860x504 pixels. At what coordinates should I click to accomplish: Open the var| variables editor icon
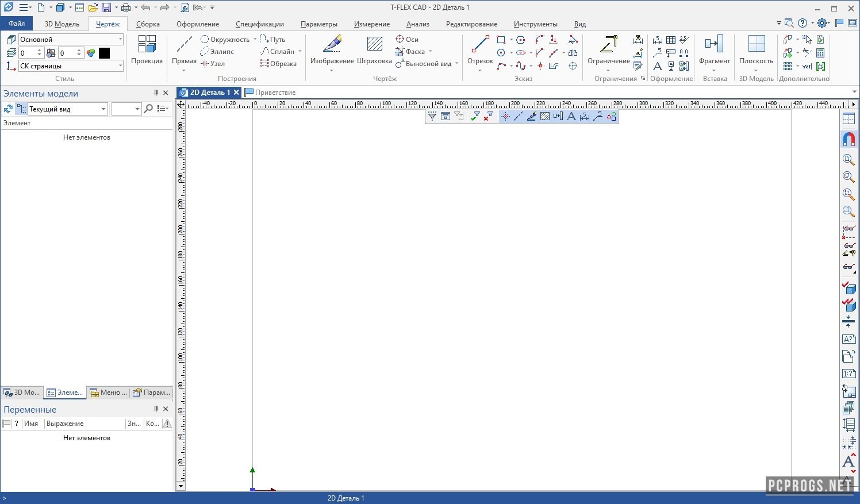tap(807, 66)
